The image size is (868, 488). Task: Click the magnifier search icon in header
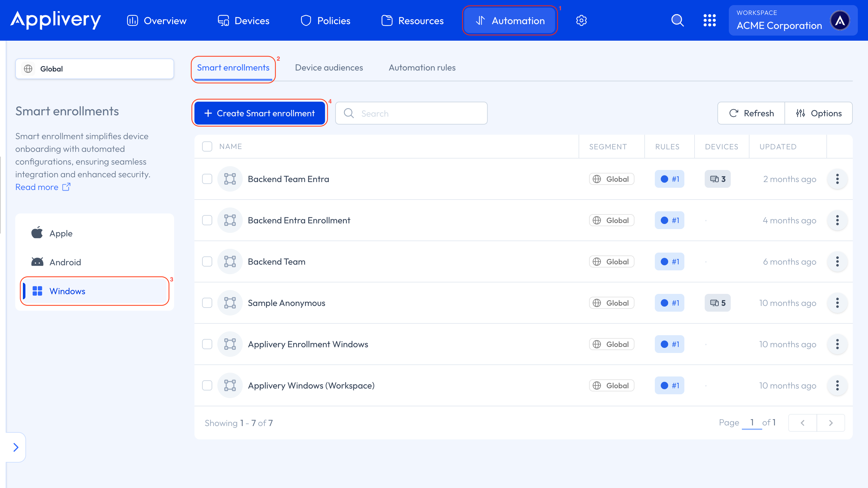pos(677,21)
